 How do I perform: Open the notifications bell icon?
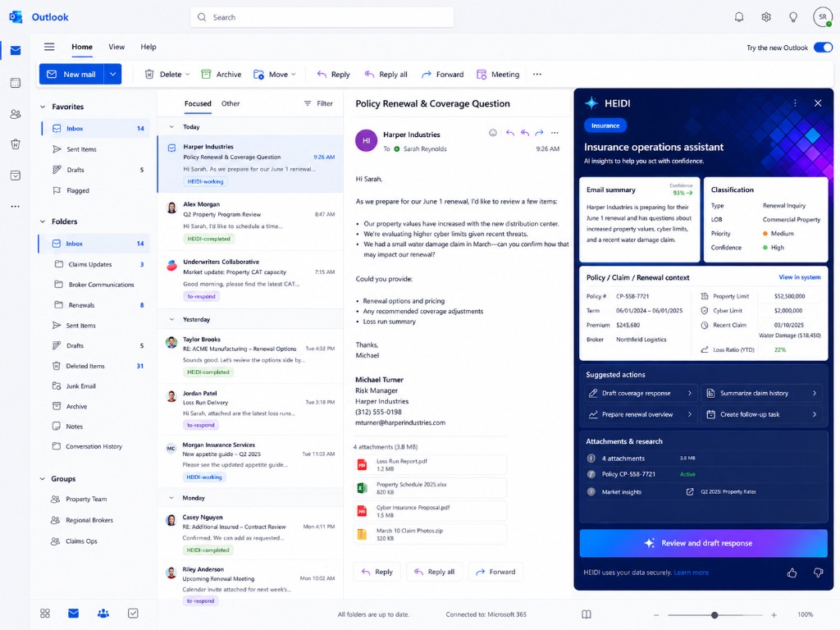click(739, 17)
